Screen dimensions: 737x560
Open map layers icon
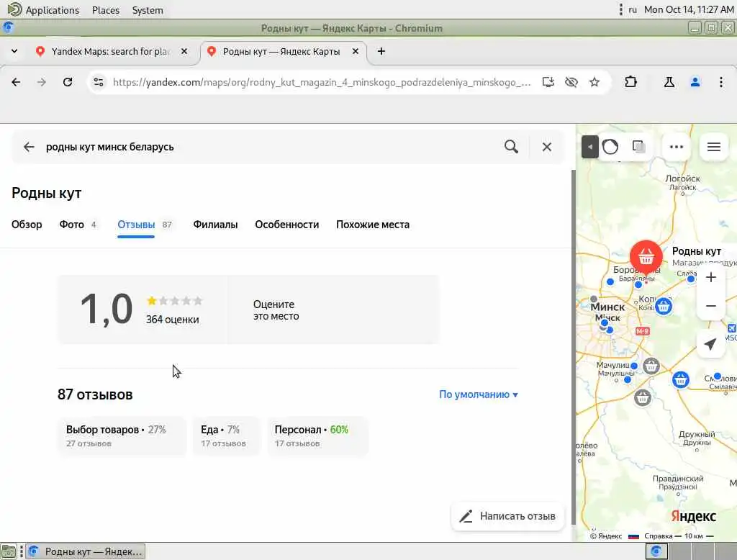638,147
